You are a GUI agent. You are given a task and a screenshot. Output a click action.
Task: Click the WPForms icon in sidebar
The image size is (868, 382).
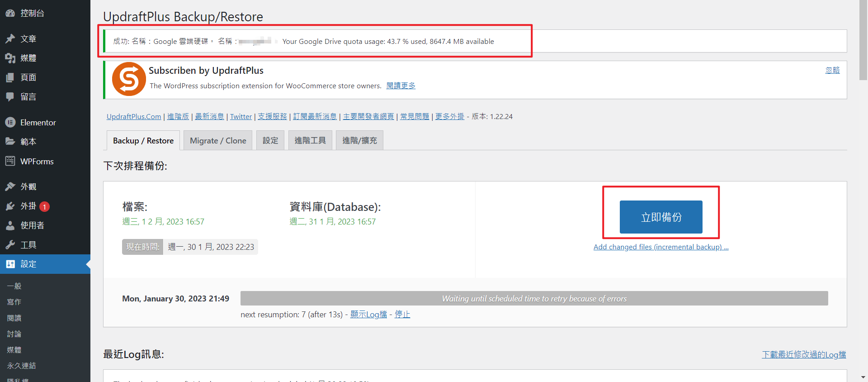coord(10,161)
